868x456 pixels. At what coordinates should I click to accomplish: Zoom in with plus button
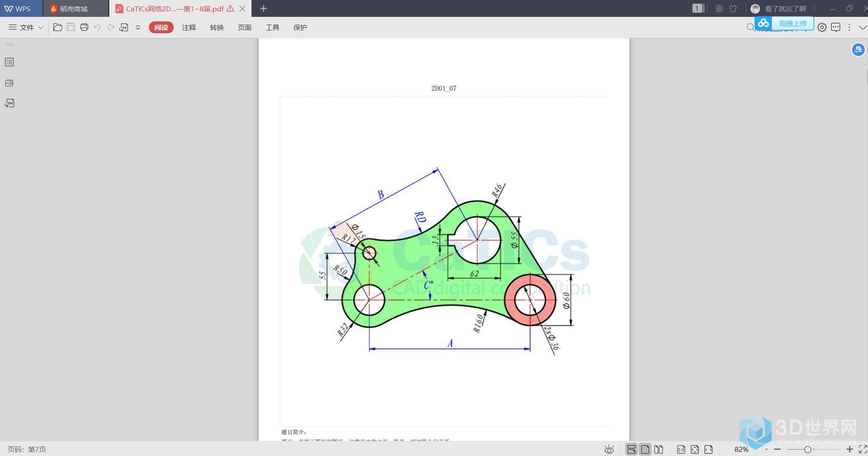(x=849, y=450)
